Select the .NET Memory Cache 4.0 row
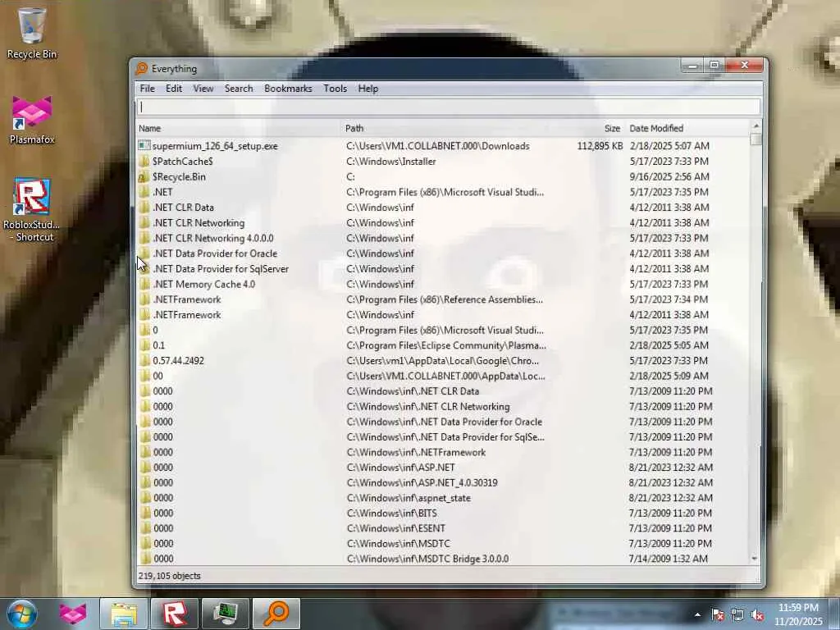This screenshot has height=630, width=840. [x=444, y=284]
